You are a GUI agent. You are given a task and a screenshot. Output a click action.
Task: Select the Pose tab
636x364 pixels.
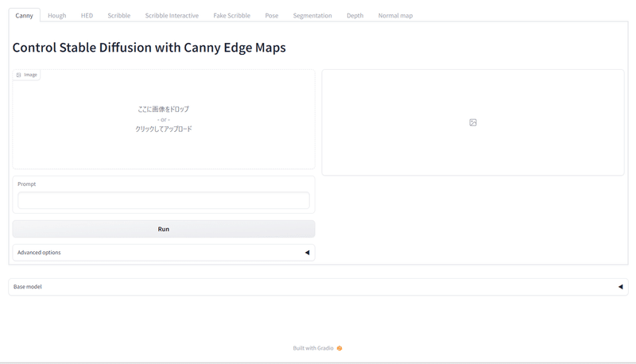(271, 15)
